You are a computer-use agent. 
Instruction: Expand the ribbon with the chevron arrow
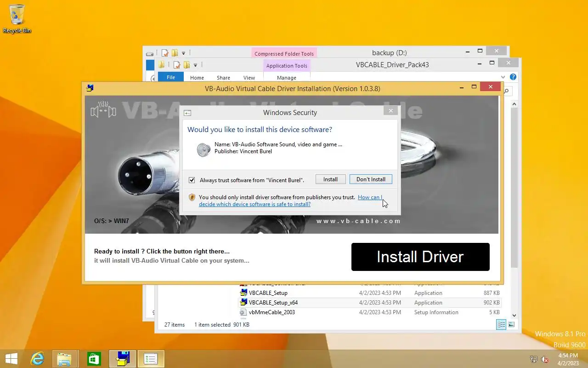503,77
